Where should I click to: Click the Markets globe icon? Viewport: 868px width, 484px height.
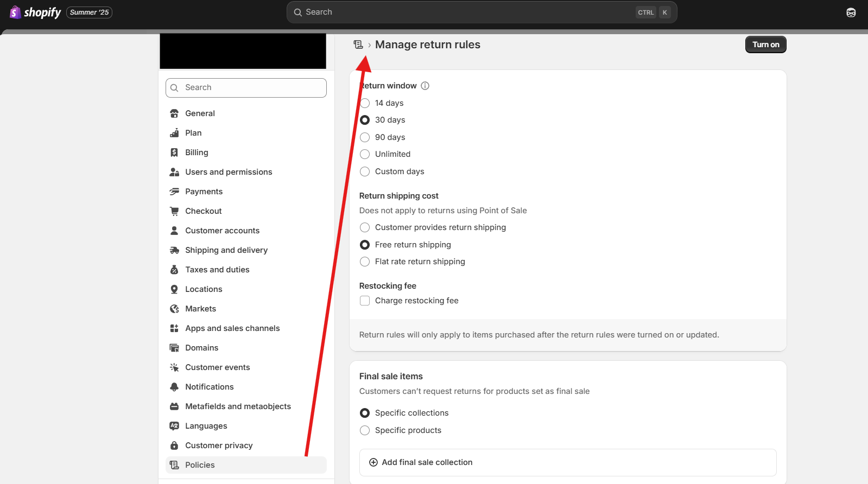(x=174, y=309)
